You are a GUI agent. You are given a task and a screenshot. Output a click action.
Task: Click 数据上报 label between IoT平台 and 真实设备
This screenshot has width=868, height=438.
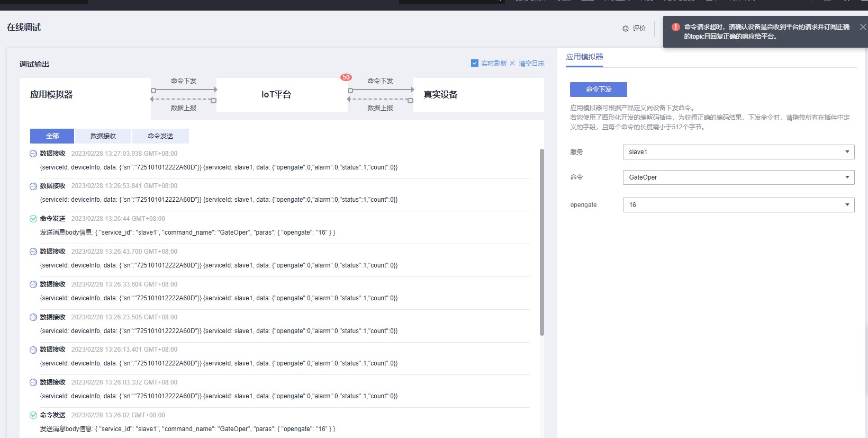coord(381,108)
